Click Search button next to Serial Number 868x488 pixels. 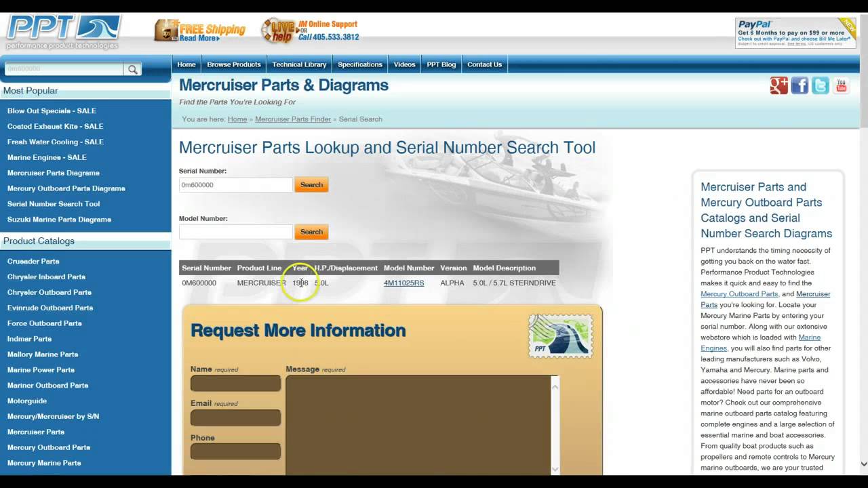tap(311, 185)
